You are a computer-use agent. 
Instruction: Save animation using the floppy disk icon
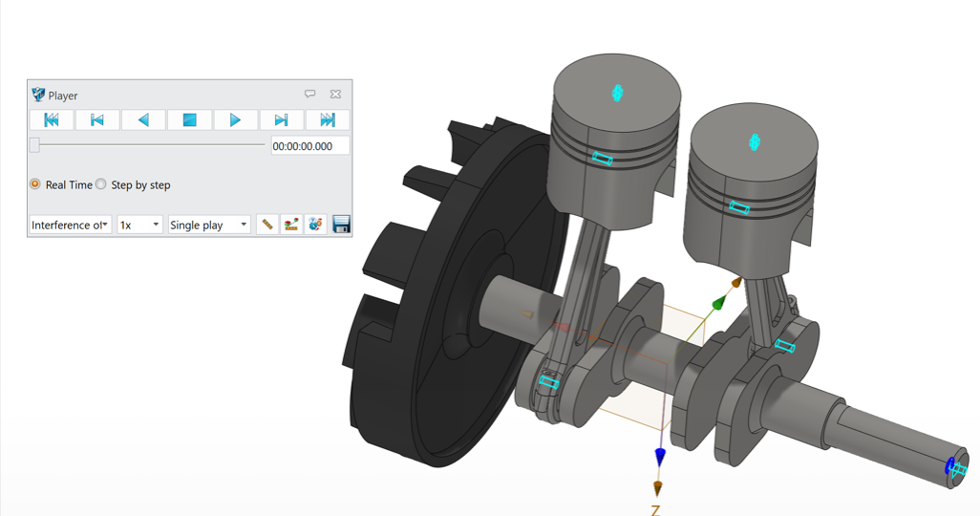(x=341, y=225)
